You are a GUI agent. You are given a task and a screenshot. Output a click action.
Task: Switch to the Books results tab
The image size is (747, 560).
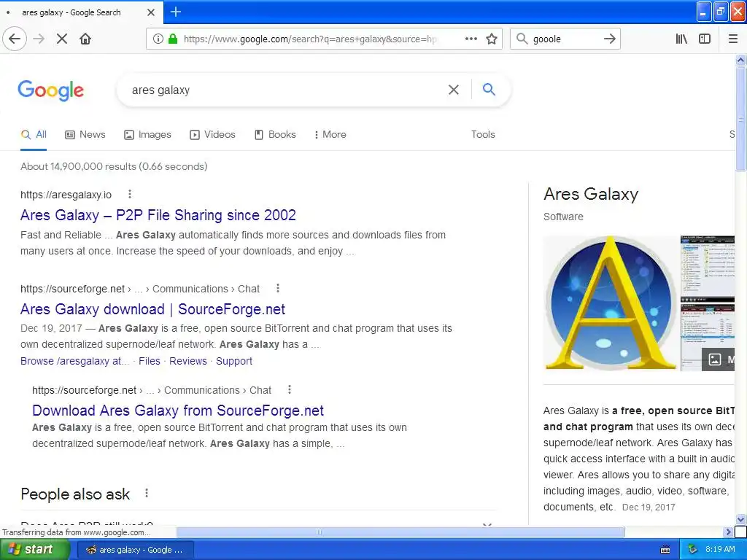click(275, 135)
